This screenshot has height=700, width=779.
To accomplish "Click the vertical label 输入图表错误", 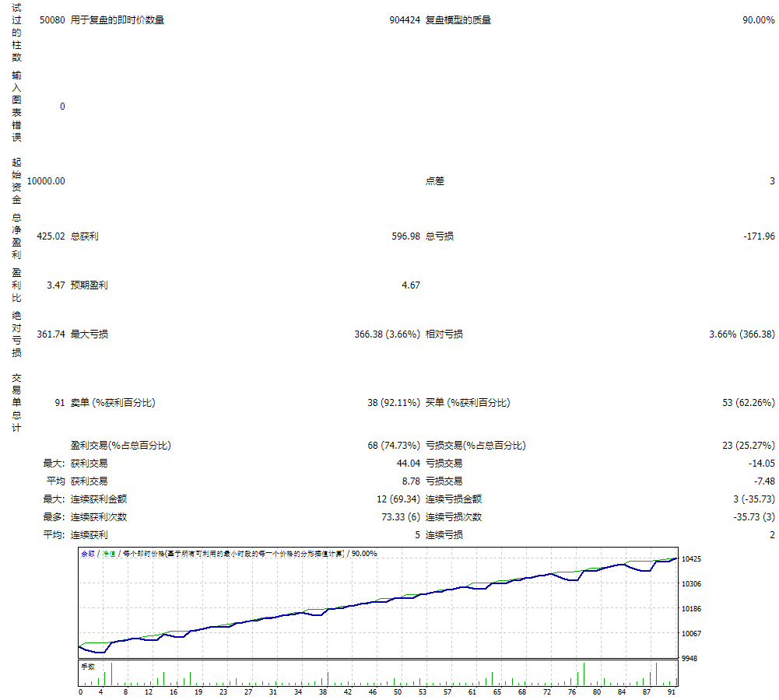I will click(16, 107).
